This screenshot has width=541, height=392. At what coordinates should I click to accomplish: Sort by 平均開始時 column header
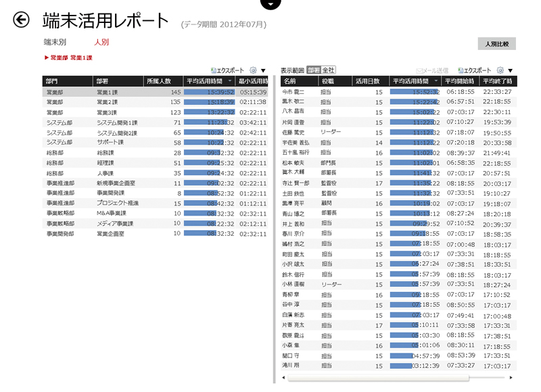[x=461, y=81]
